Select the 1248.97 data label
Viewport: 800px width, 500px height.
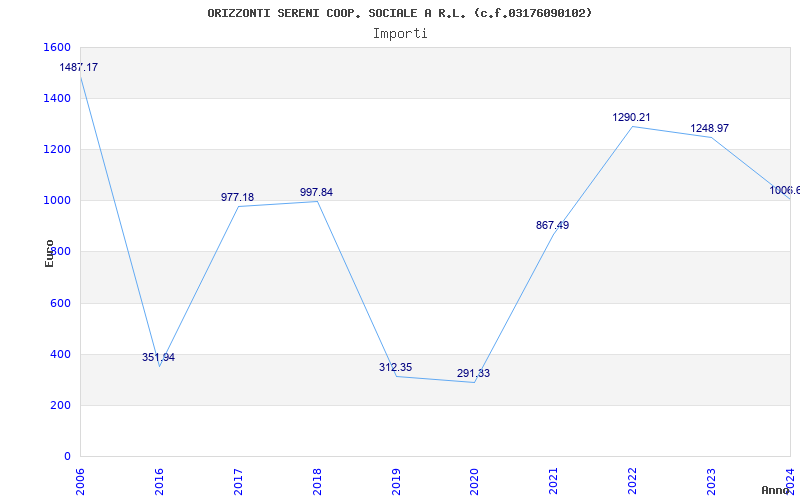click(710, 128)
